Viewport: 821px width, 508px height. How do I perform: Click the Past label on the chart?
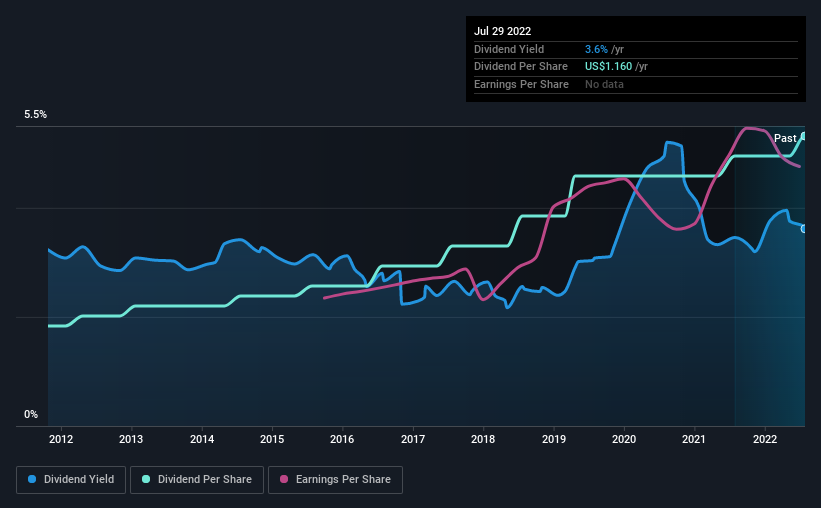(785, 138)
